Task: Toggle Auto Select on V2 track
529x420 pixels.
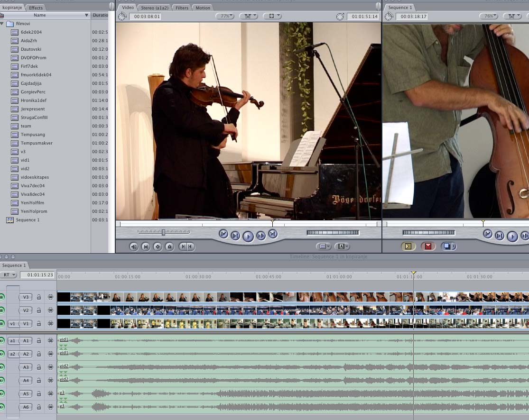Action: (x=50, y=310)
